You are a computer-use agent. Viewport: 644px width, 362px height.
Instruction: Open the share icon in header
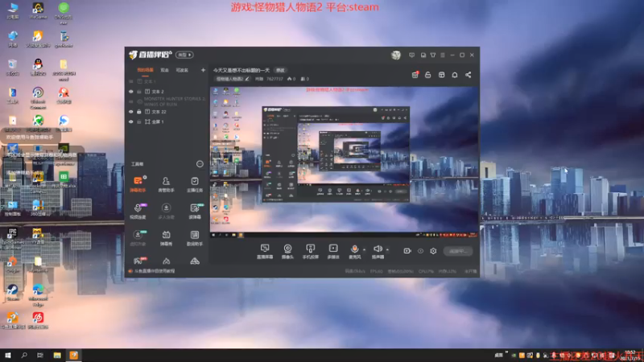tap(469, 75)
